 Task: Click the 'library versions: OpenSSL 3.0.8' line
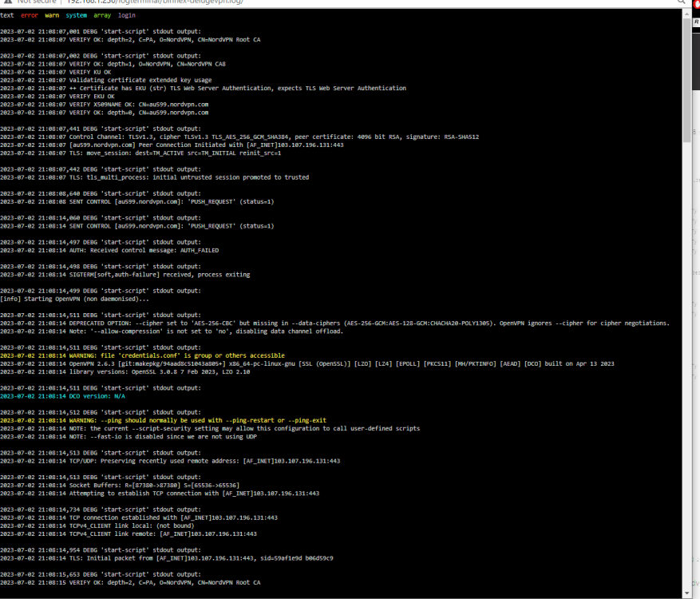125,372
